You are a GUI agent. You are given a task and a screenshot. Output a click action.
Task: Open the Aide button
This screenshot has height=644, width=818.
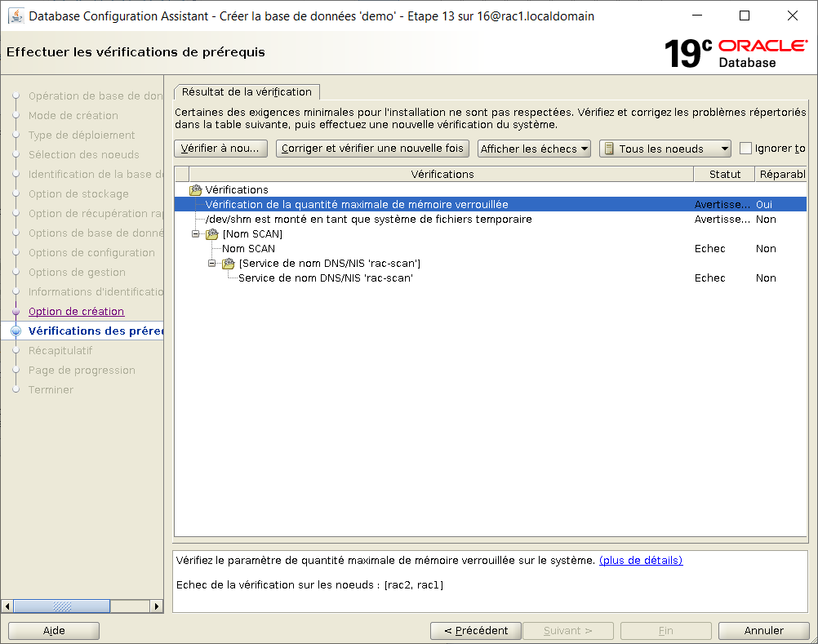pyautogui.click(x=54, y=630)
